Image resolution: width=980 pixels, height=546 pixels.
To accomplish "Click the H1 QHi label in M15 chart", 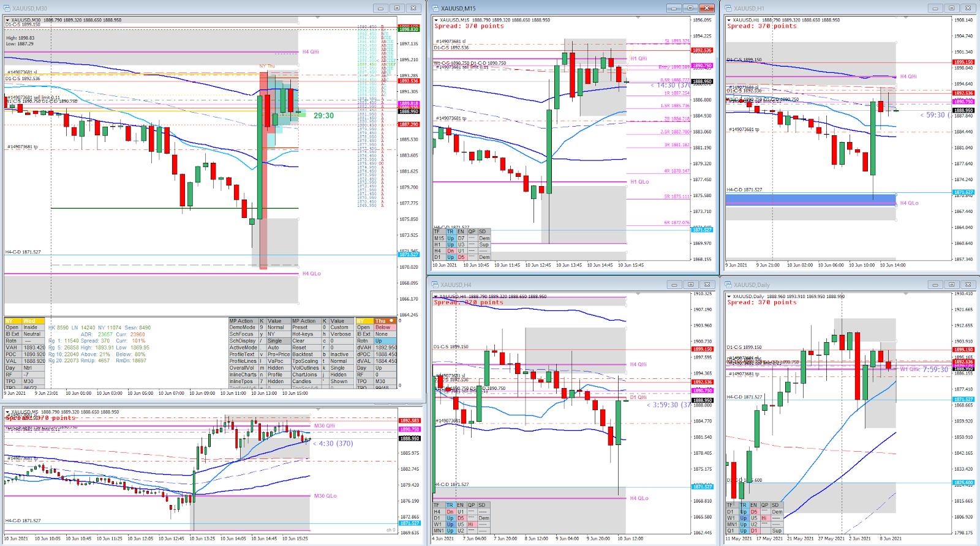I will point(639,59).
